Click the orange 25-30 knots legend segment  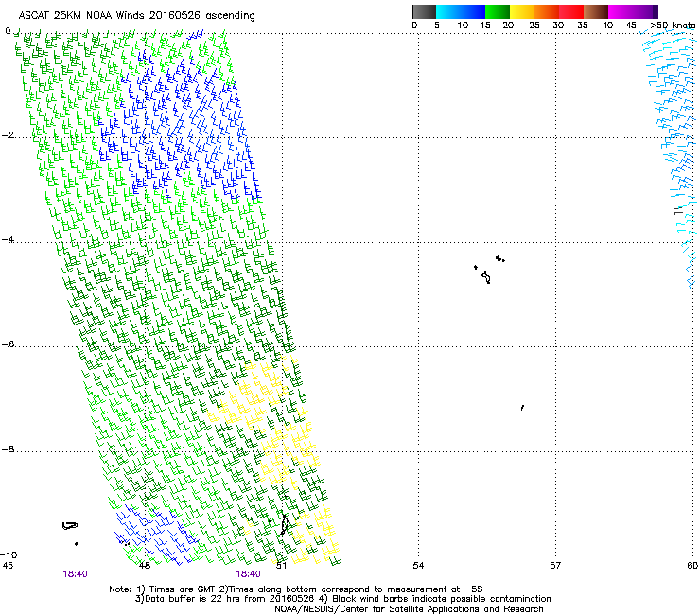pyautogui.click(x=547, y=11)
